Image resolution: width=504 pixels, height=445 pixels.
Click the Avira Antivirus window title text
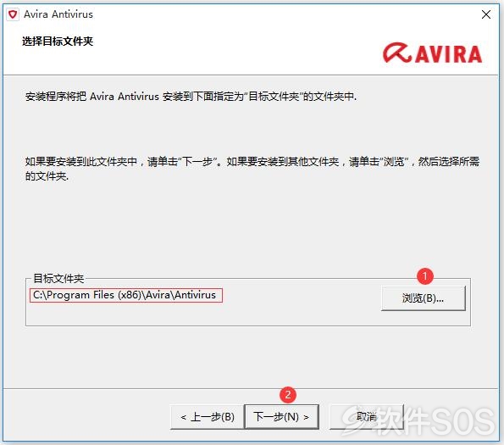pos(58,14)
